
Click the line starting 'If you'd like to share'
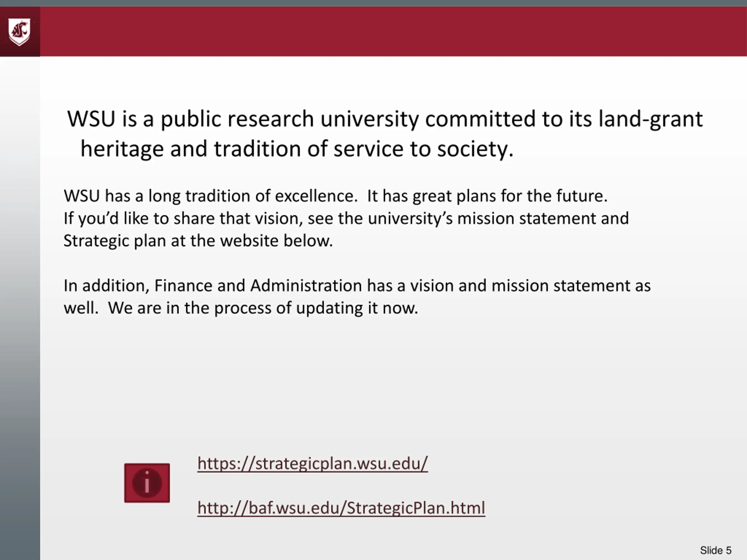[346, 218]
